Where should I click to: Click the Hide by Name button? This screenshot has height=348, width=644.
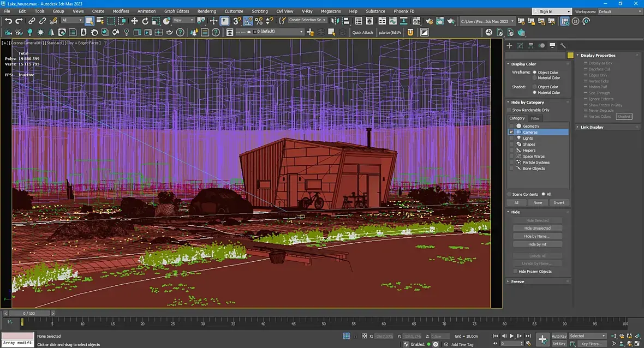(537, 236)
